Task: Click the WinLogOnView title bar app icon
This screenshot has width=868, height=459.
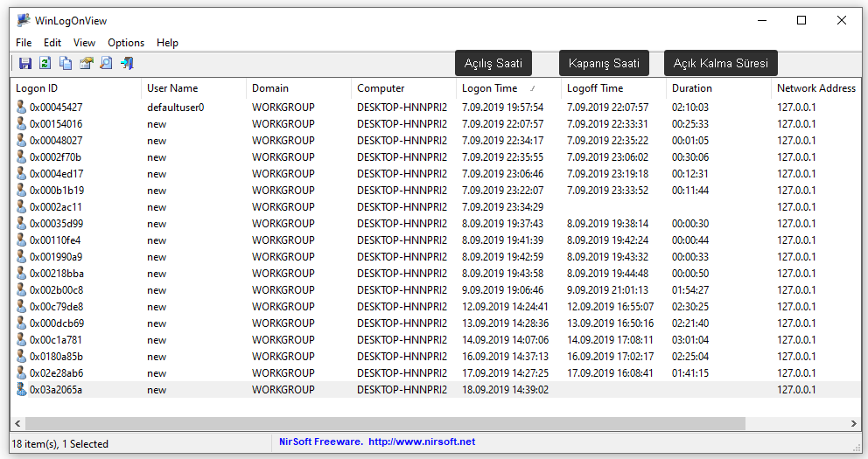Action: tap(24, 20)
